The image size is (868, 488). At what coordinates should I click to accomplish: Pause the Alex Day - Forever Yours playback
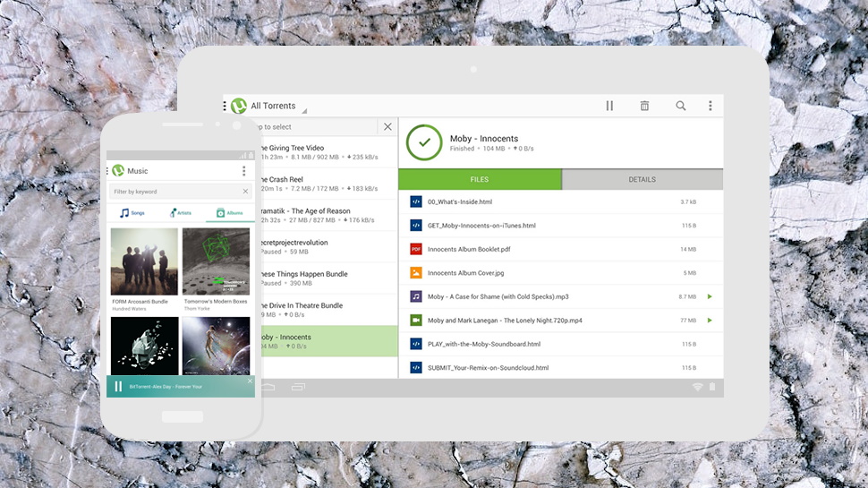tap(118, 387)
